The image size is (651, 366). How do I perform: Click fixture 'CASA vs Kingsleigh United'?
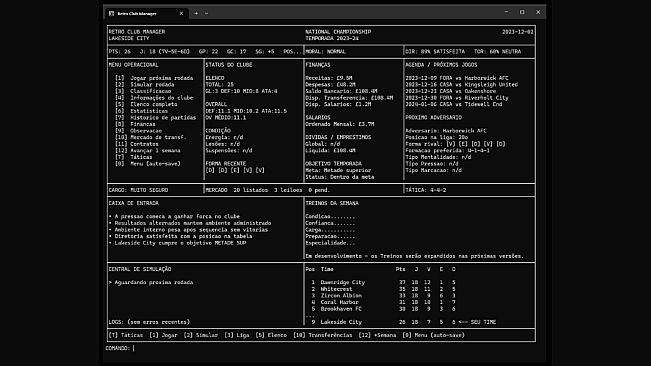[462, 85]
